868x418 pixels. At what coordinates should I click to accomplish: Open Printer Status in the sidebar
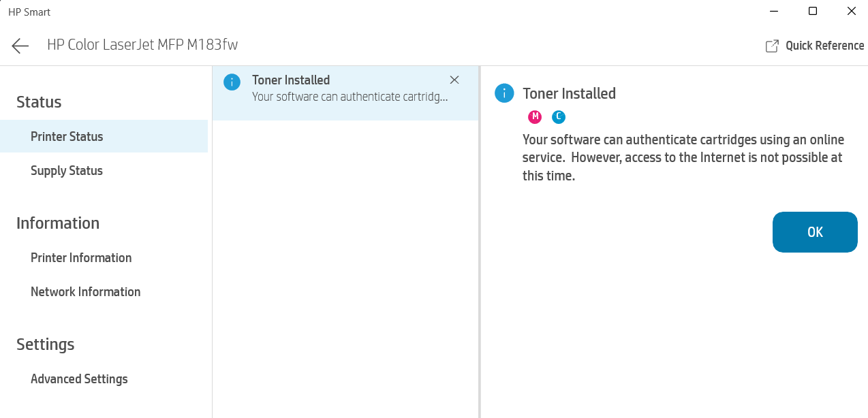coord(66,136)
